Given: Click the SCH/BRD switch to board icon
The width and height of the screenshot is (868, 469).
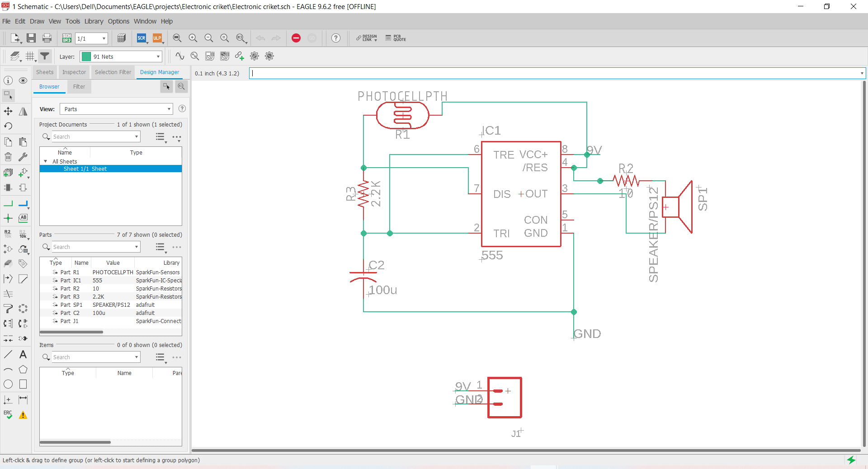Looking at the screenshot, I should [x=66, y=38].
